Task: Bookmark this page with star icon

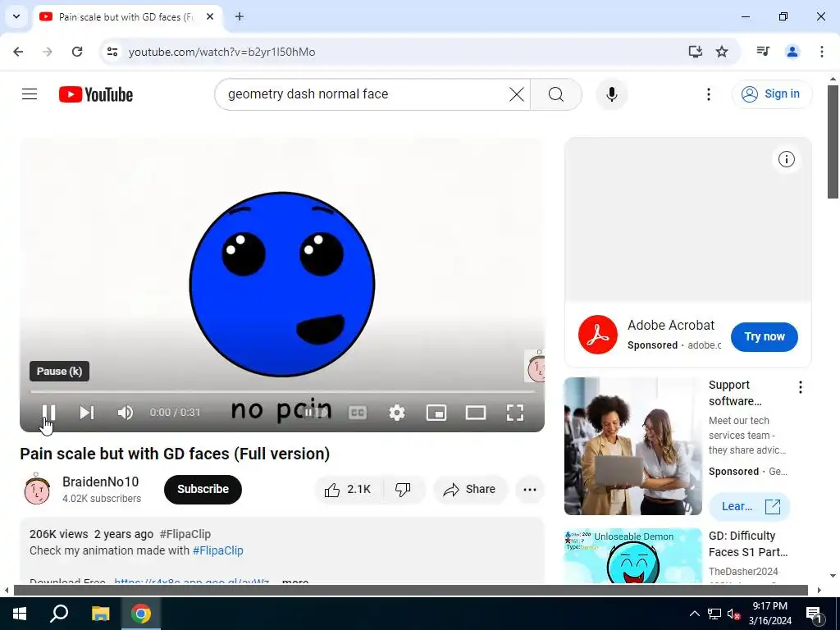Action: 722,52
